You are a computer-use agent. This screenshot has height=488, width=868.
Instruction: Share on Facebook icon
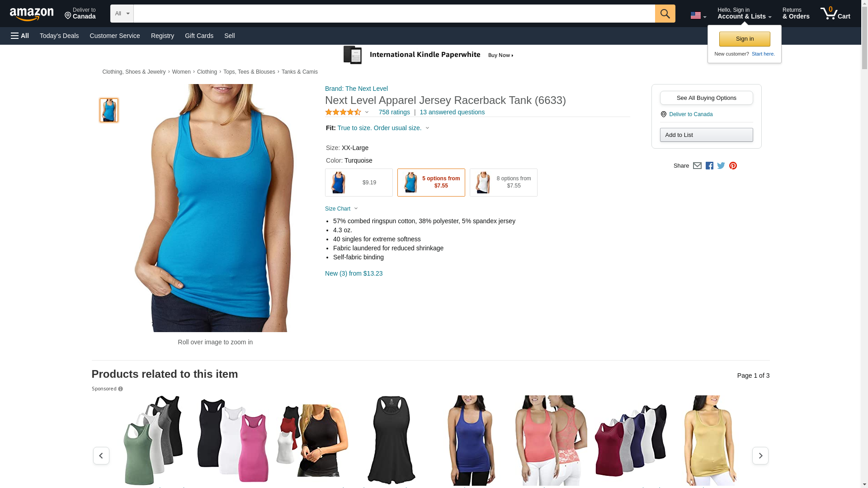click(x=709, y=166)
